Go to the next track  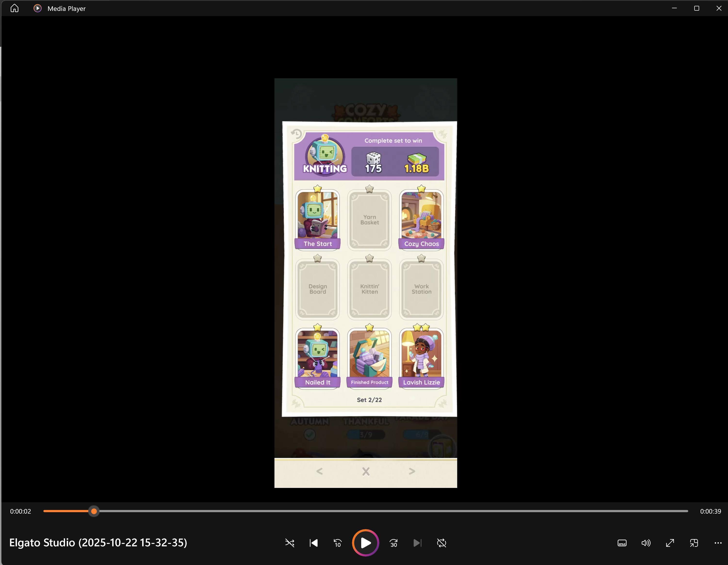417,543
